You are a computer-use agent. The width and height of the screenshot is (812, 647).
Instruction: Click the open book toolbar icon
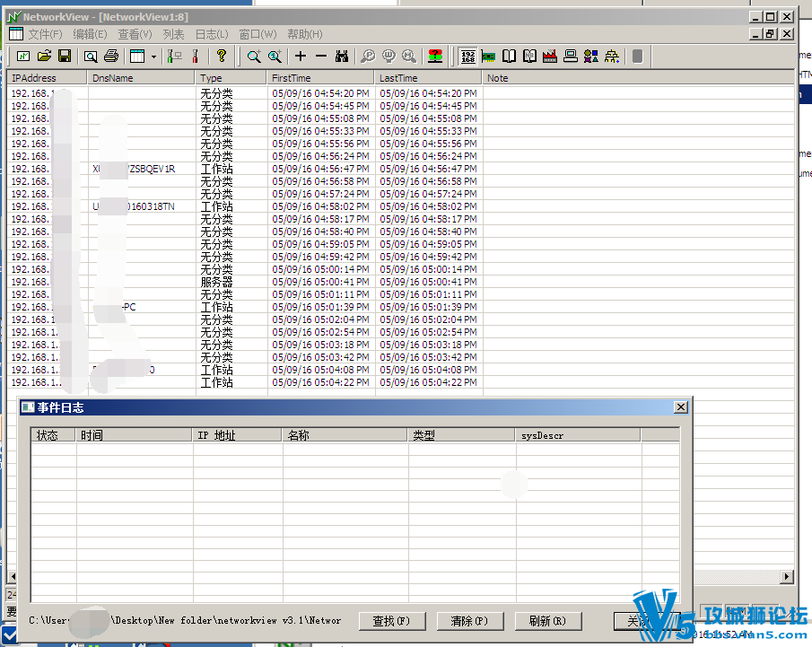point(509,56)
